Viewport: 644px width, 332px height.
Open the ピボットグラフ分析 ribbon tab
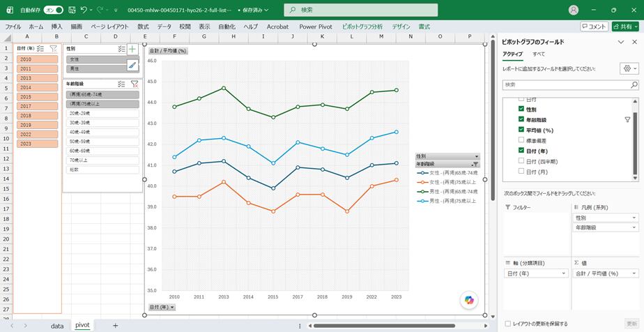pos(362,27)
